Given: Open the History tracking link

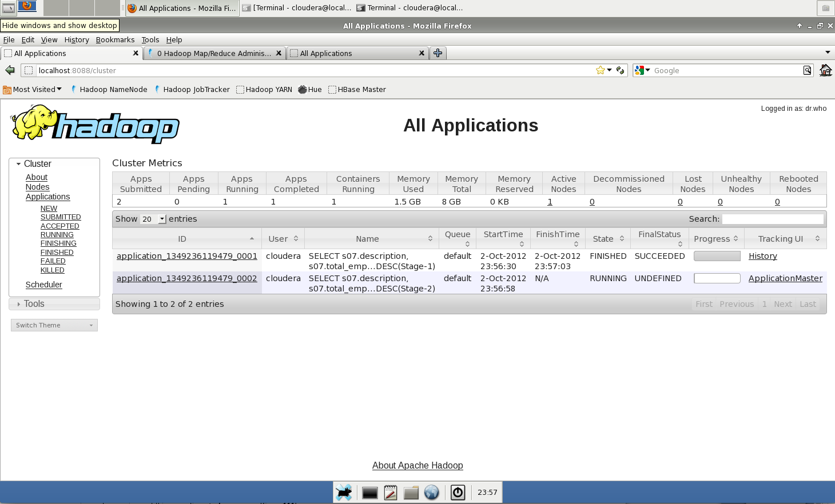Looking at the screenshot, I should coord(763,256).
